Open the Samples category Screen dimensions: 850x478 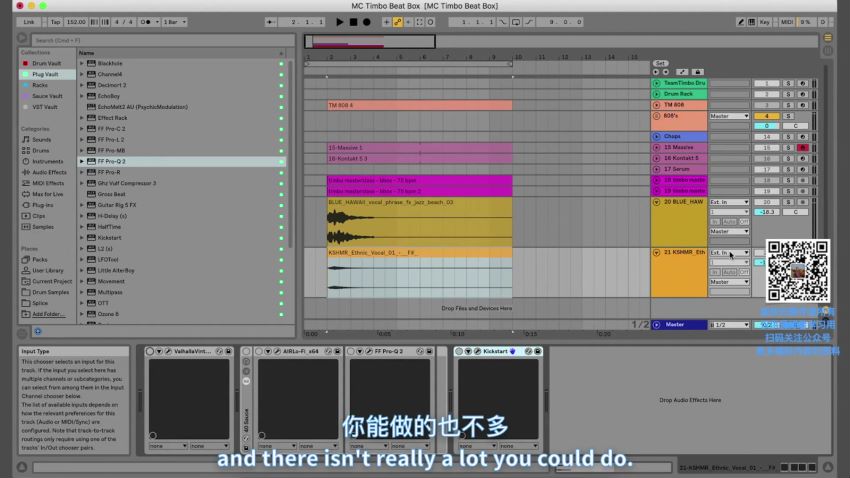(x=42, y=227)
